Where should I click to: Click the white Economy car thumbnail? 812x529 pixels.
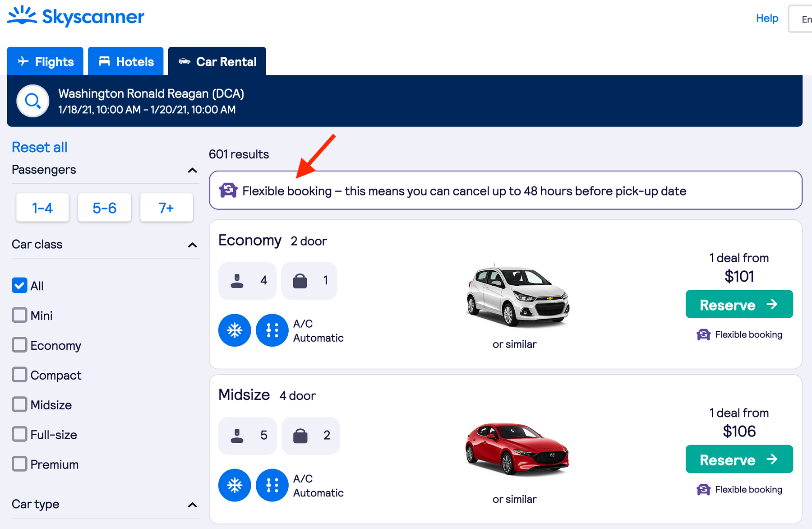point(517,296)
